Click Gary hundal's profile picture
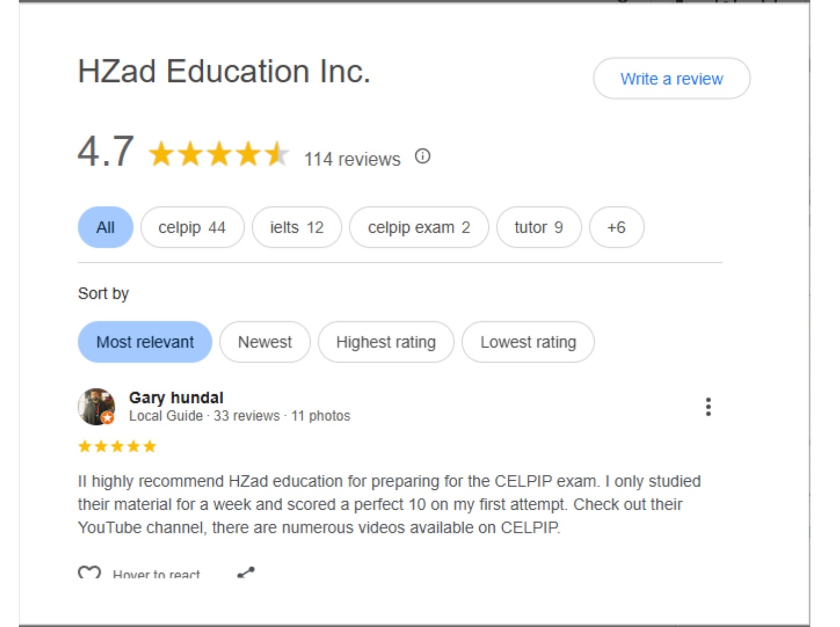The image size is (840, 627). [x=96, y=406]
